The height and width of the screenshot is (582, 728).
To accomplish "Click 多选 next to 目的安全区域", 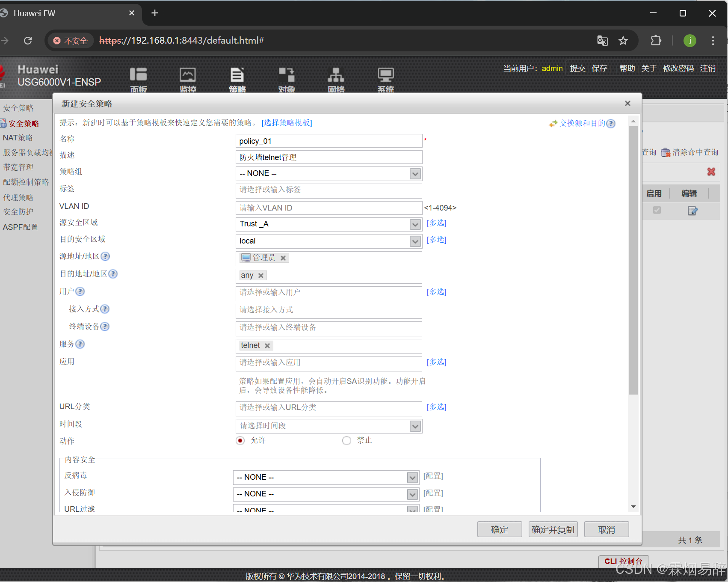I will [x=437, y=240].
